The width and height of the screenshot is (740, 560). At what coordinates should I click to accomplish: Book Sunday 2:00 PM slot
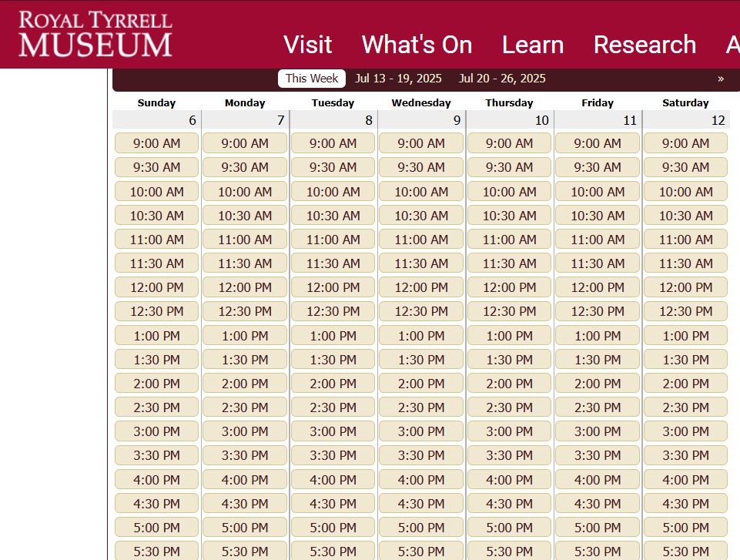156,384
